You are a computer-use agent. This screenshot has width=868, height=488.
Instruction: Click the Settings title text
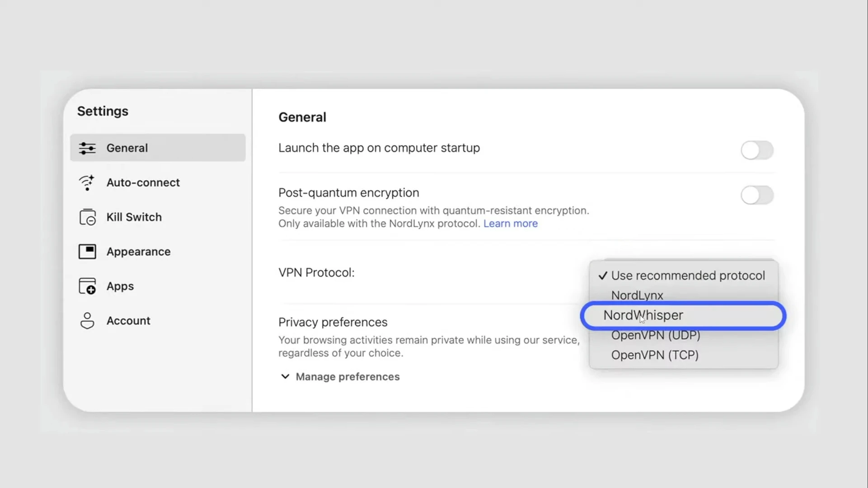click(103, 111)
